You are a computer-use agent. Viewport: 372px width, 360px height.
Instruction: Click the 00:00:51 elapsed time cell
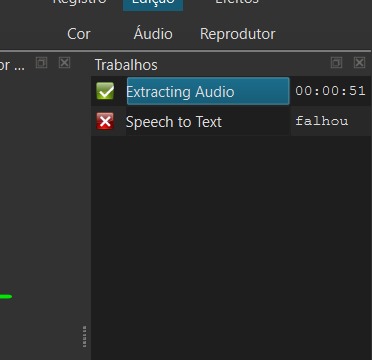click(x=330, y=91)
